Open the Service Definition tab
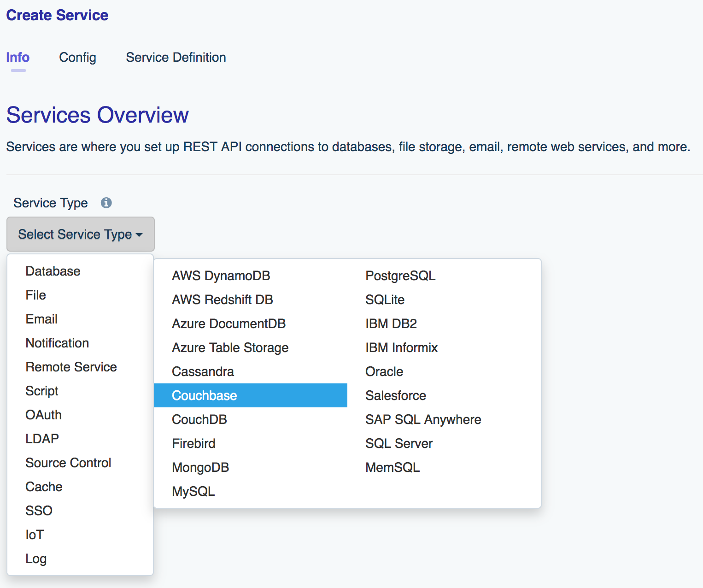This screenshot has height=588, width=703. click(176, 58)
